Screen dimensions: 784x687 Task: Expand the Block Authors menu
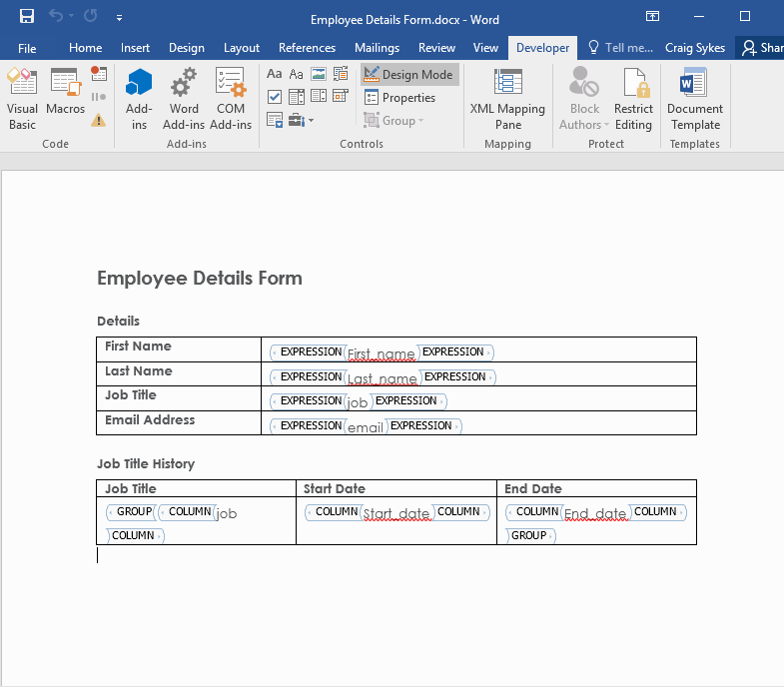(x=584, y=99)
